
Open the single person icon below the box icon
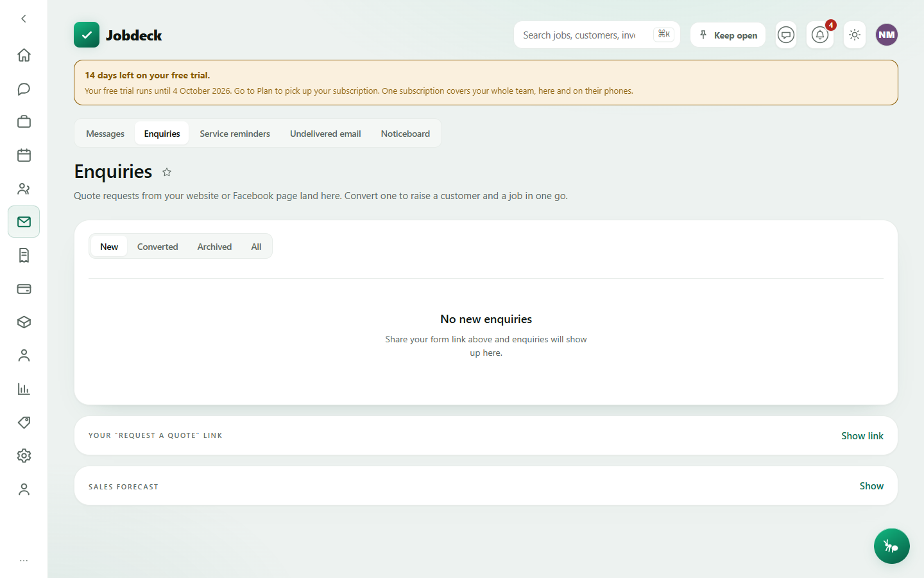[x=24, y=356]
